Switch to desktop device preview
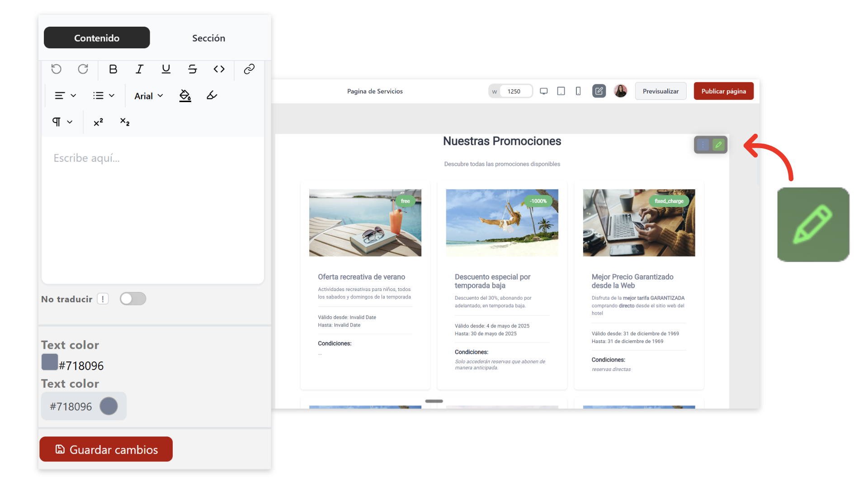This screenshot has height=488, width=868. [x=544, y=91]
